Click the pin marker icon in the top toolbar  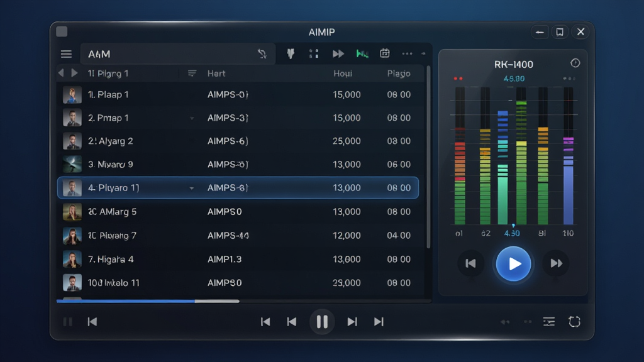coord(291,53)
